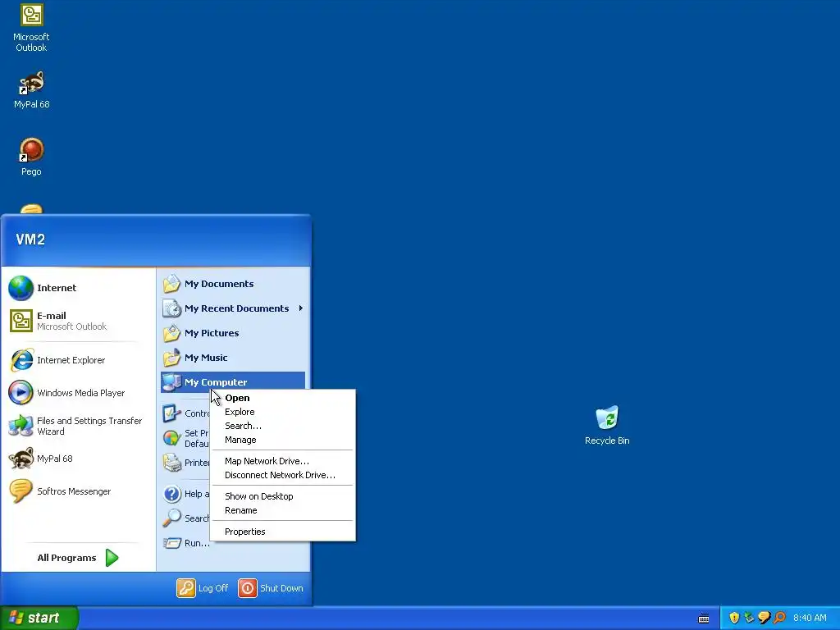Open My Music in Start menu
The width and height of the screenshot is (840, 630).
[x=233, y=358]
